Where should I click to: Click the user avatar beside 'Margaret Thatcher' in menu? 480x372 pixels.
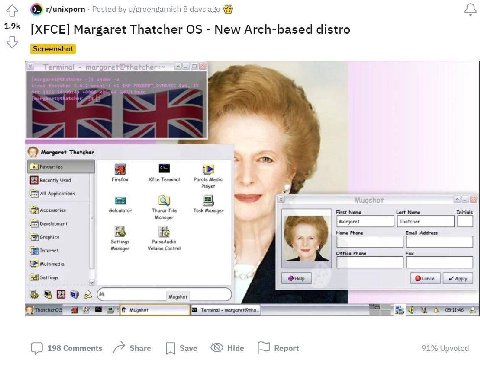(33, 152)
